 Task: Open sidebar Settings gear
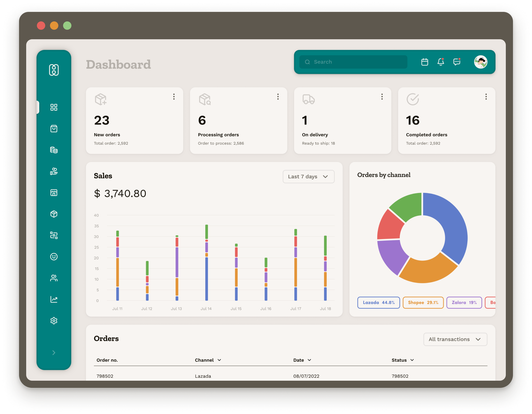tap(54, 321)
